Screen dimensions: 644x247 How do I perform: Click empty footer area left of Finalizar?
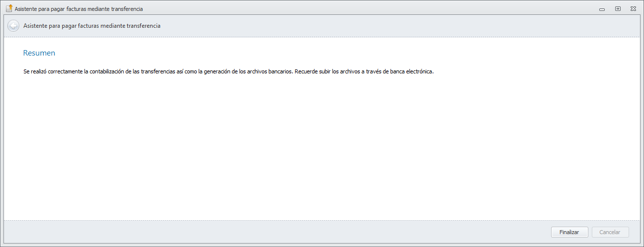point(298,232)
